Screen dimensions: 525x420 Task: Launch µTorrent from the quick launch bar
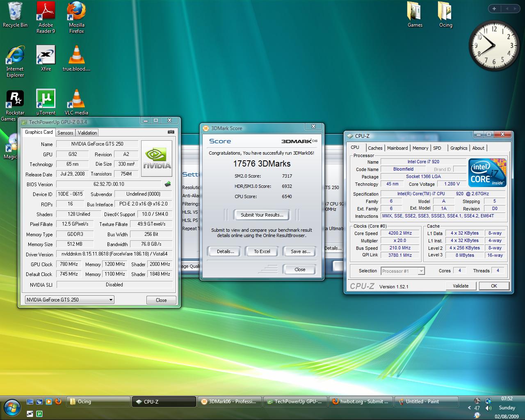coord(39,413)
